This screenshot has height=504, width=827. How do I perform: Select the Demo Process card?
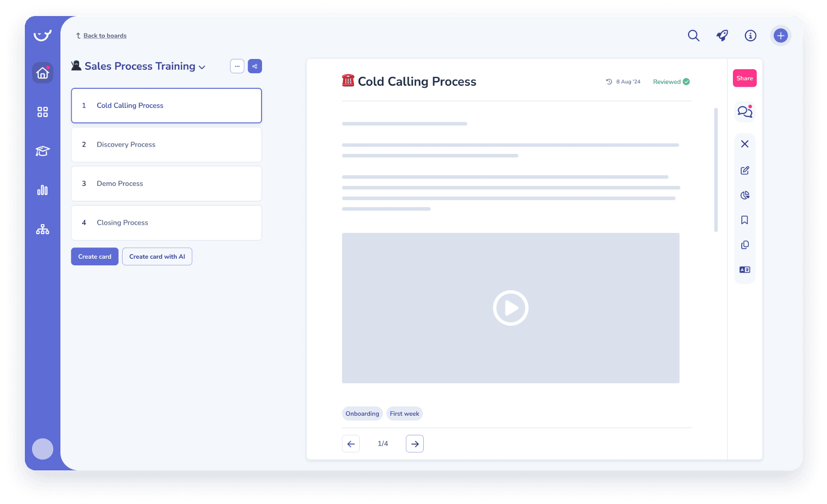[166, 183]
